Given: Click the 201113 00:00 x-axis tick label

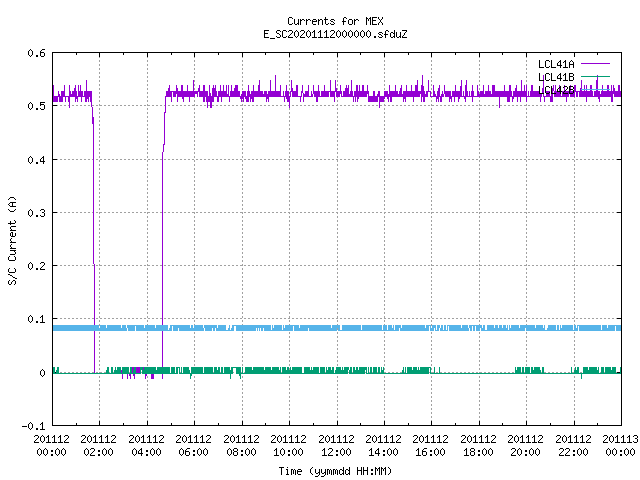Looking at the screenshot, I should (x=620, y=445).
